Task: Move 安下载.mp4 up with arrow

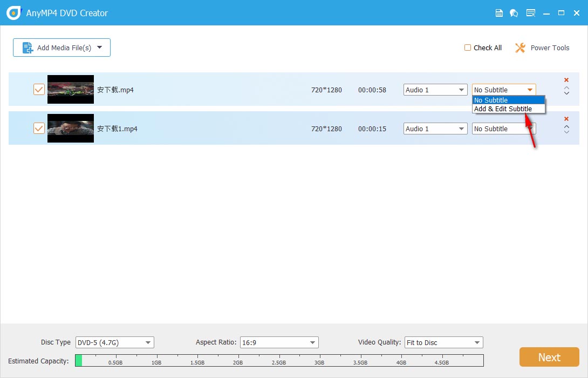Action: pyautogui.click(x=566, y=88)
